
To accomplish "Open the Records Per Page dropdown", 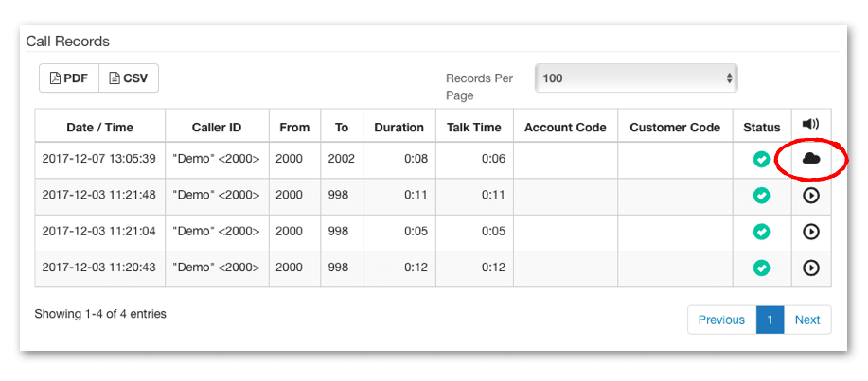I will point(637,78).
